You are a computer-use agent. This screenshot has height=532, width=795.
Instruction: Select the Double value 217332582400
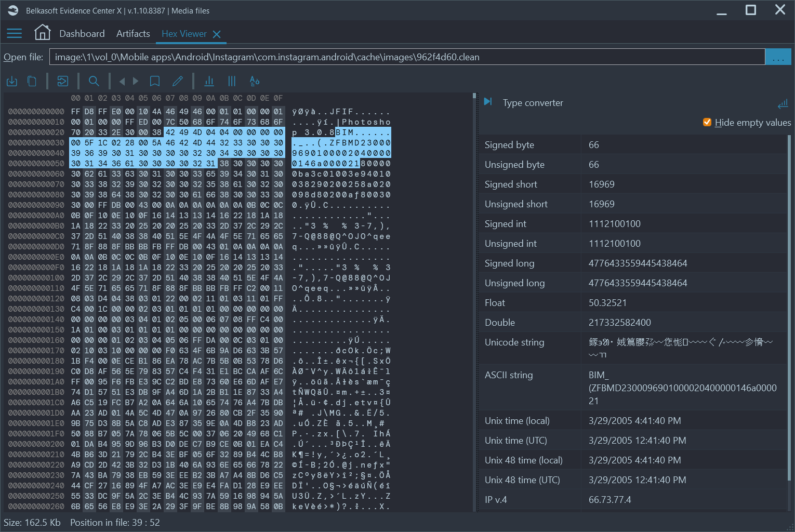619,323
